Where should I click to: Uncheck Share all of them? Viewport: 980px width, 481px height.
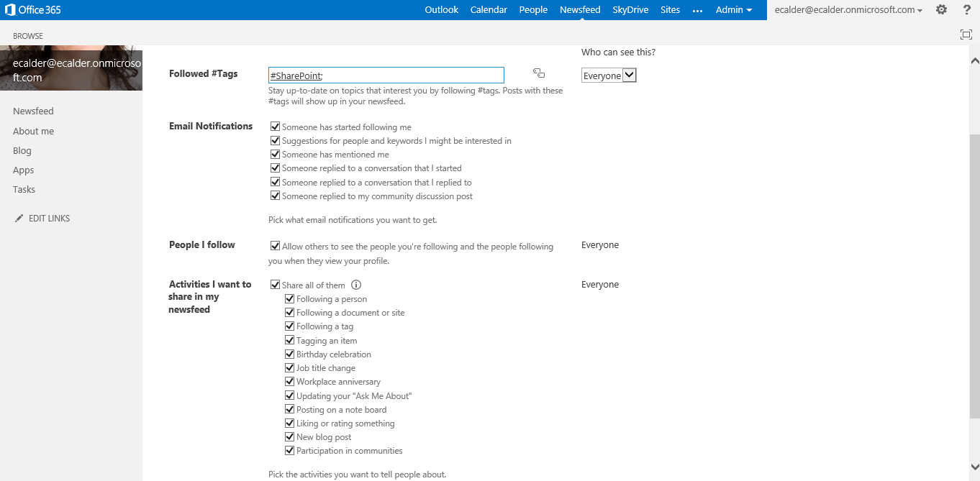coord(275,285)
